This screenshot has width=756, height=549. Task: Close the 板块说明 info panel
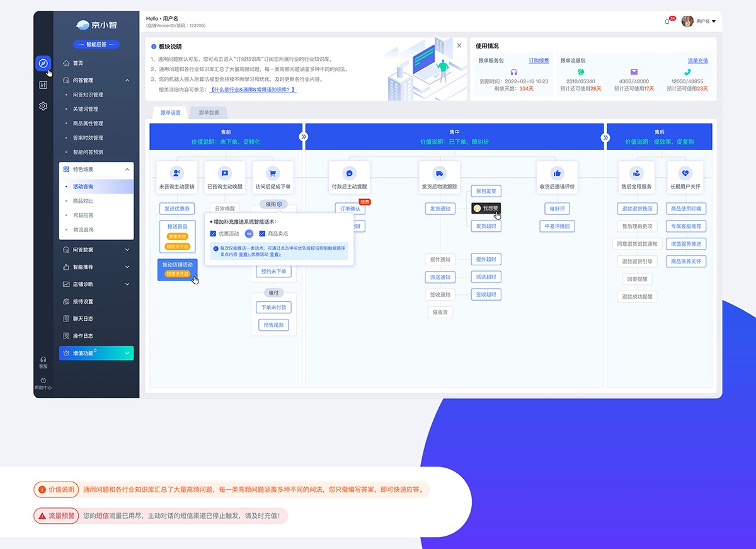[459, 45]
